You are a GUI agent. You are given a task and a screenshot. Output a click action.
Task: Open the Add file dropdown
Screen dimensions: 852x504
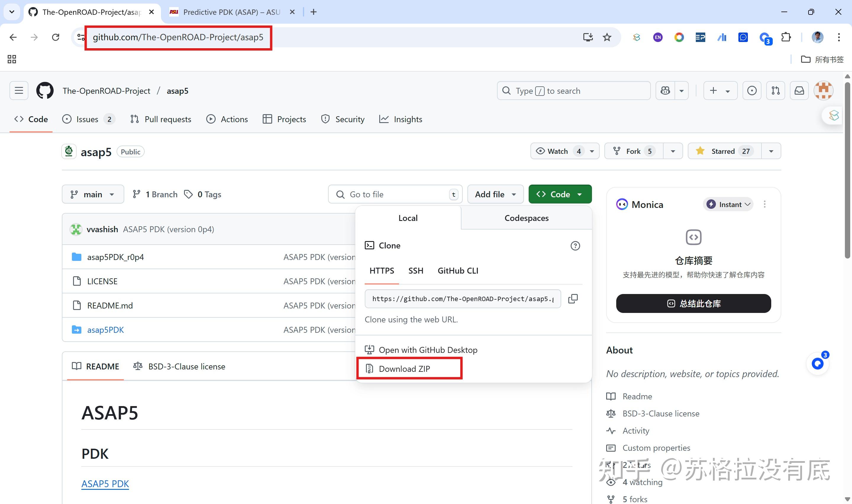(x=495, y=194)
